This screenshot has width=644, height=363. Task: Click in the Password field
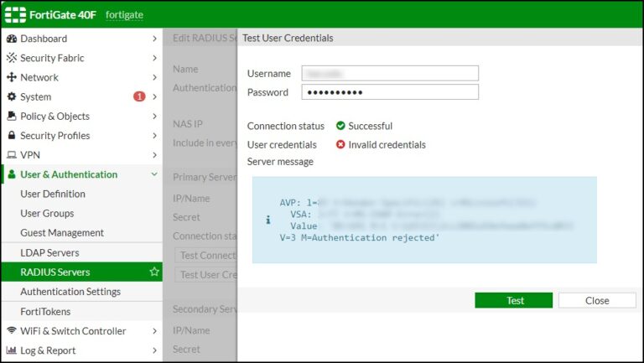[390, 92]
